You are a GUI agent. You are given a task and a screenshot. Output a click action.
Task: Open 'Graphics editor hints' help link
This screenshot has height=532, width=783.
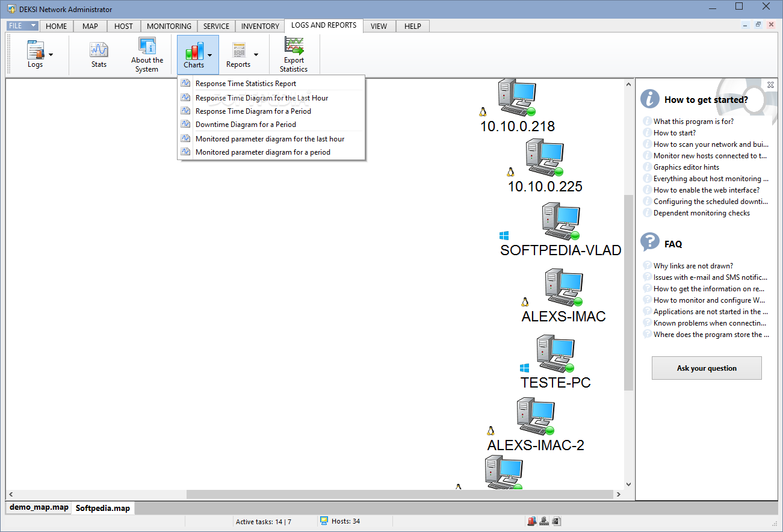pyautogui.click(x=686, y=167)
